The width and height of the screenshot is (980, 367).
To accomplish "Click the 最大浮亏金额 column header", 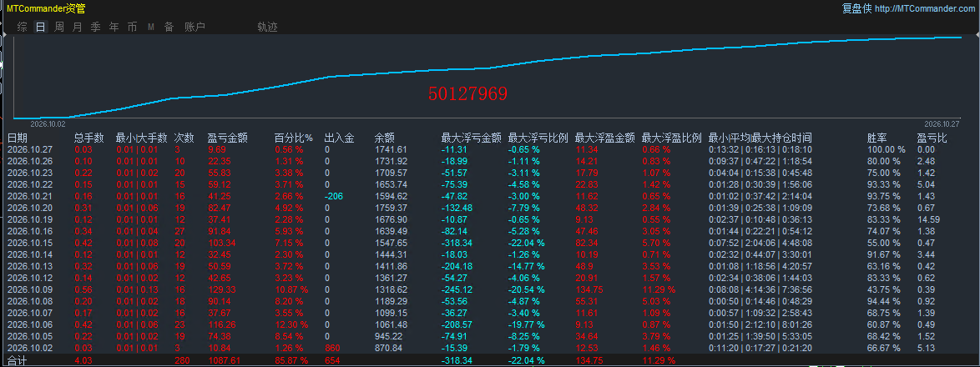I will [472, 138].
